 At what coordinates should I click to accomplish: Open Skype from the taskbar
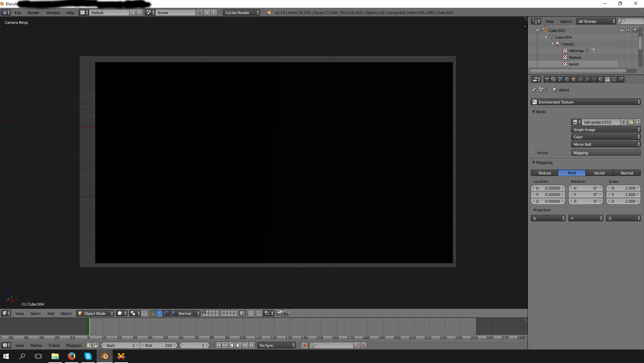(x=88, y=356)
